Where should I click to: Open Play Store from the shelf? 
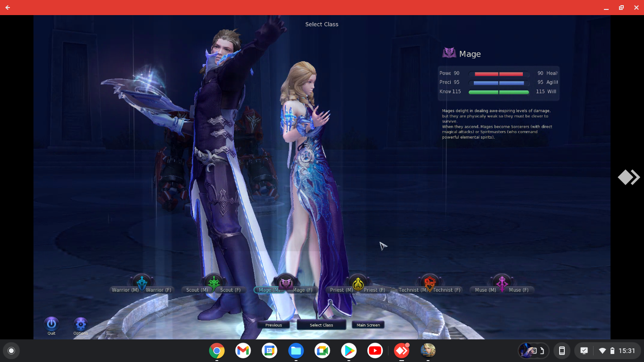point(349,351)
